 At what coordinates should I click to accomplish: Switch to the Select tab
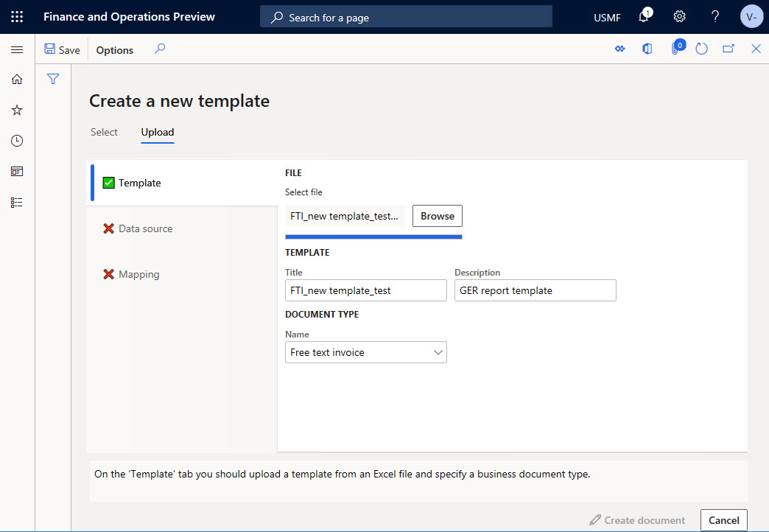pyautogui.click(x=104, y=132)
